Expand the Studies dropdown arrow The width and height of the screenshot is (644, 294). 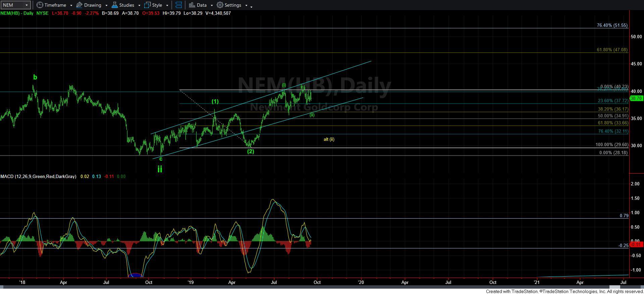(139, 5)
